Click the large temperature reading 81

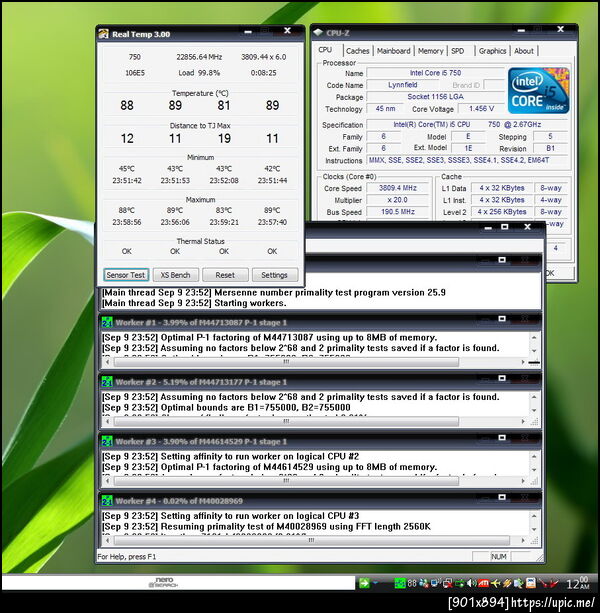tap(224, 105)
